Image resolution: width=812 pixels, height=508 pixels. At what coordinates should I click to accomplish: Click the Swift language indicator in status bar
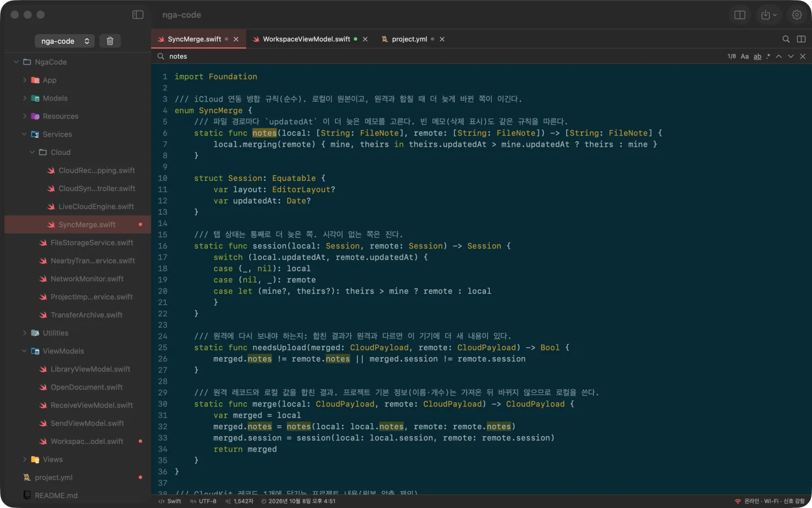click(170, 501)
